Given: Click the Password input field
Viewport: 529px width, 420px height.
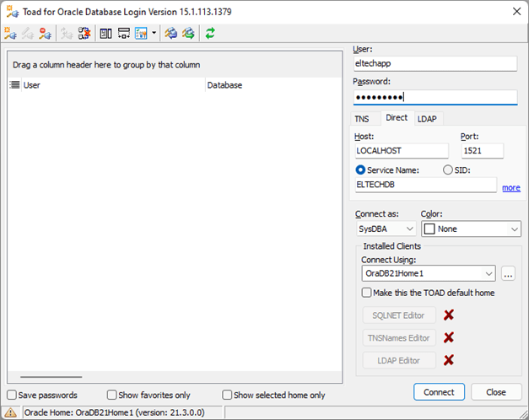Looking at the screenshot, I should tap(435, 97).
